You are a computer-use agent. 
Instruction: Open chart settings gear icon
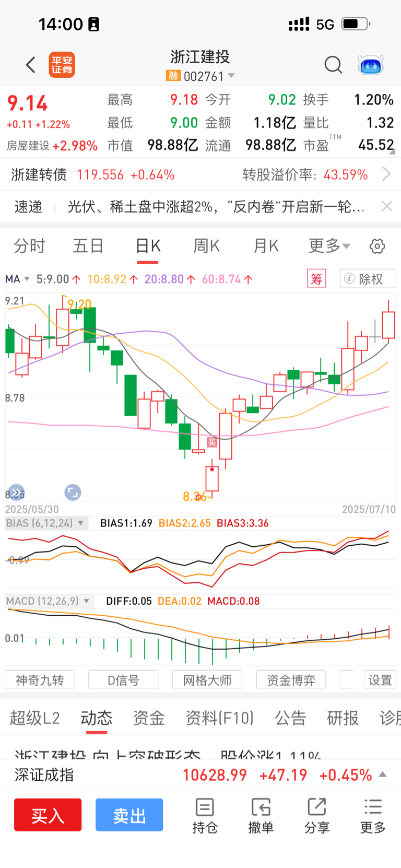(x=377, y=246)
